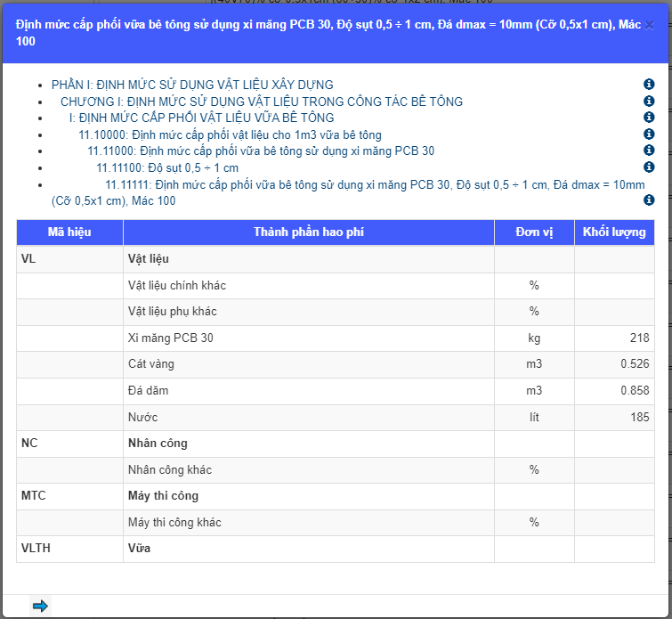672x619 pixels.
Task: Select the NC code cell
Action: [69, 444]
